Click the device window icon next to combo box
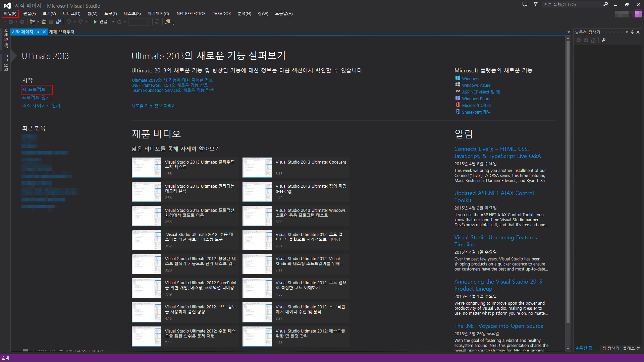The width and height of the screenshot is (644, 362). tap(157, 22)
